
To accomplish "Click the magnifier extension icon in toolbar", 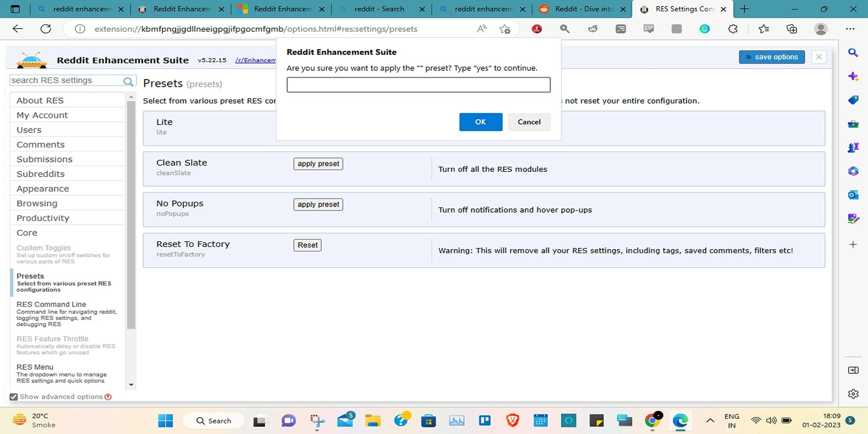I will click(x=565, y=29).
